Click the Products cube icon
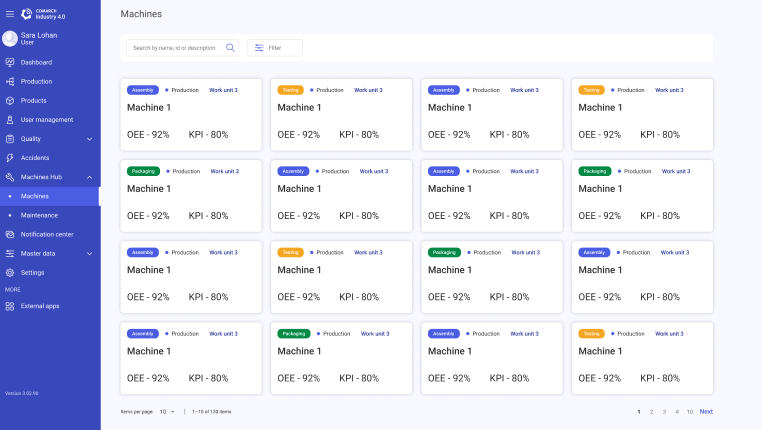The width and height of the screenshot is (762, 430). point(10,101)
